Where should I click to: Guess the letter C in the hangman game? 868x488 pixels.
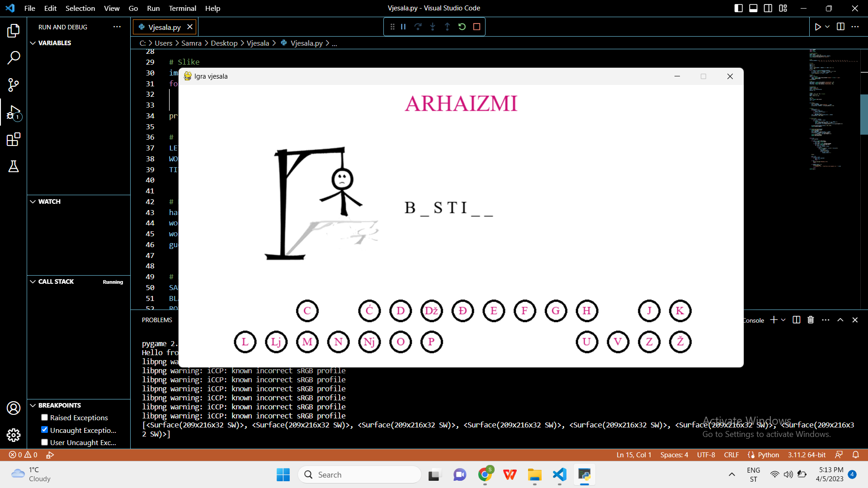point(307,311)
